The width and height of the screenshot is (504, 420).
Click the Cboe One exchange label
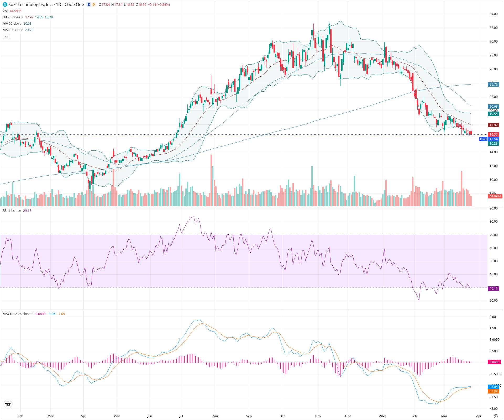click(x=74, y=4)
